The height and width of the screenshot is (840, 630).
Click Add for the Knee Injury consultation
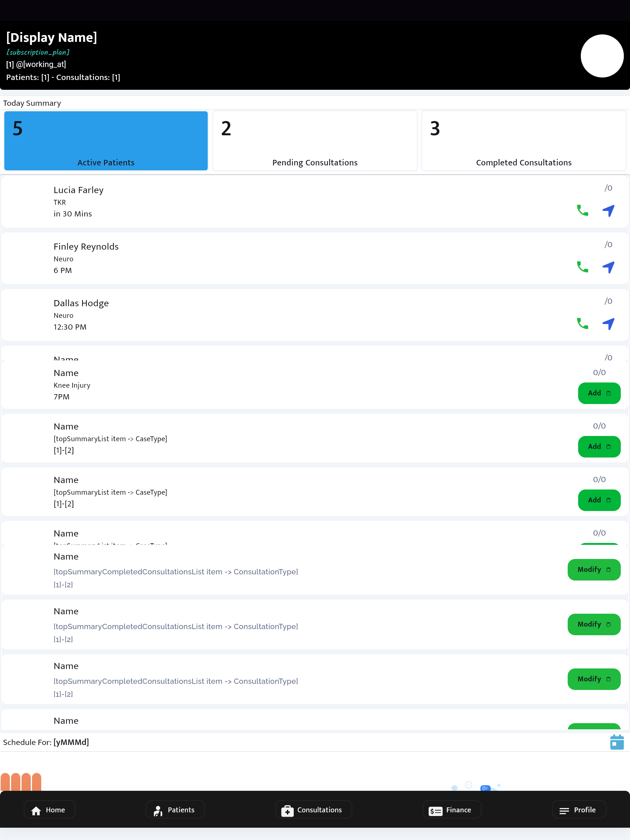(599, 393)
